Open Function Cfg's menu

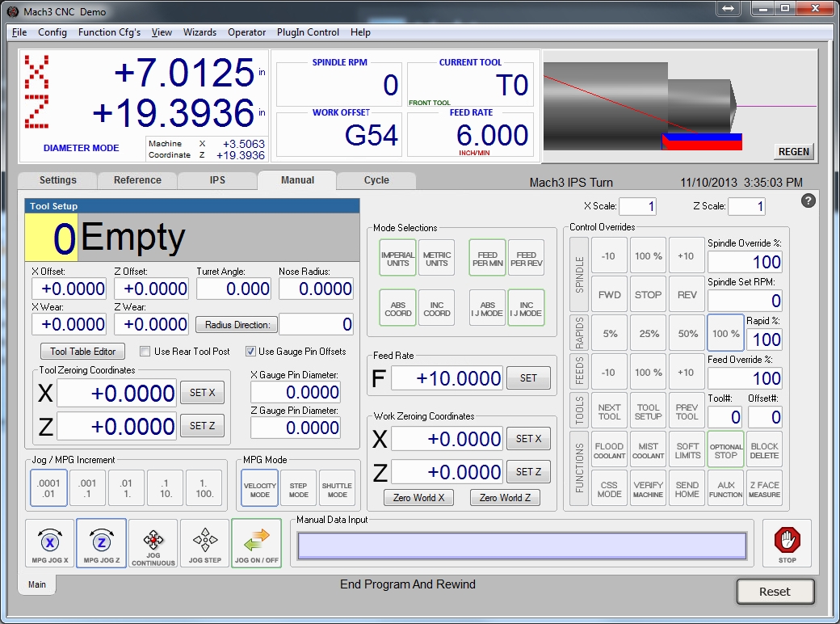[x=109, y=32]
